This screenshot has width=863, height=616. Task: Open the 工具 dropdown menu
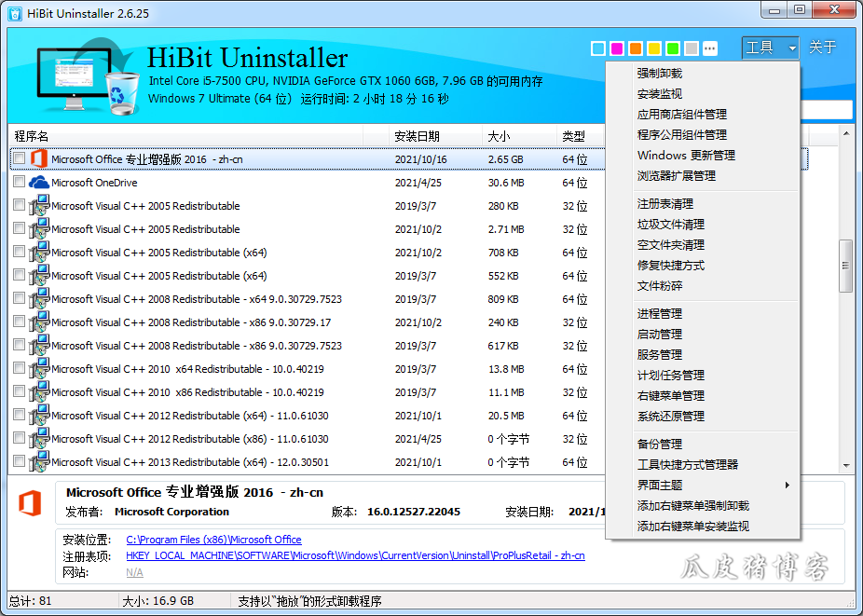coord(770,48)
